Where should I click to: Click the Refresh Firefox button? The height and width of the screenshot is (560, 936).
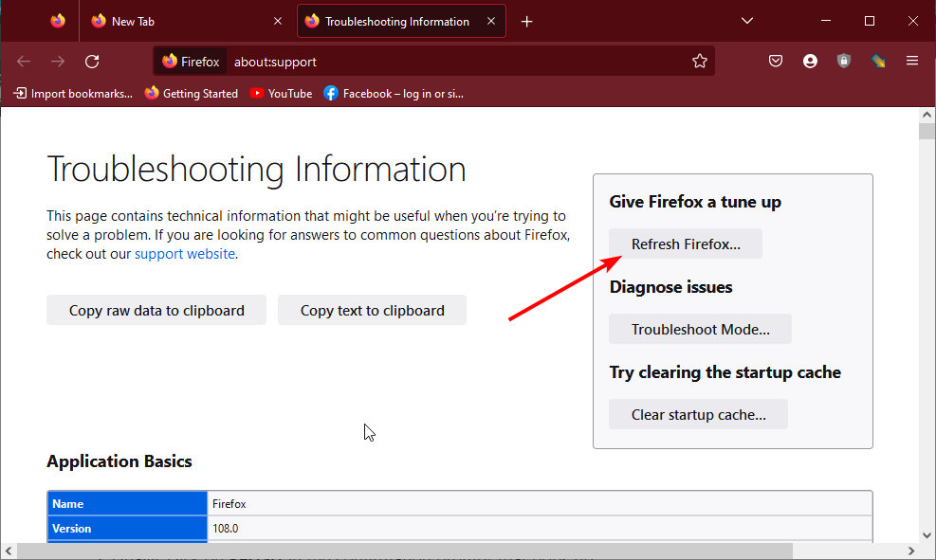pyautogui.click(x=686, y=244)
